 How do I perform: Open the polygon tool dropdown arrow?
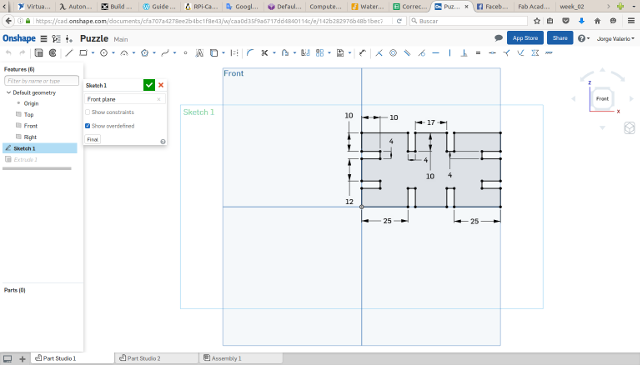point(154,53)
